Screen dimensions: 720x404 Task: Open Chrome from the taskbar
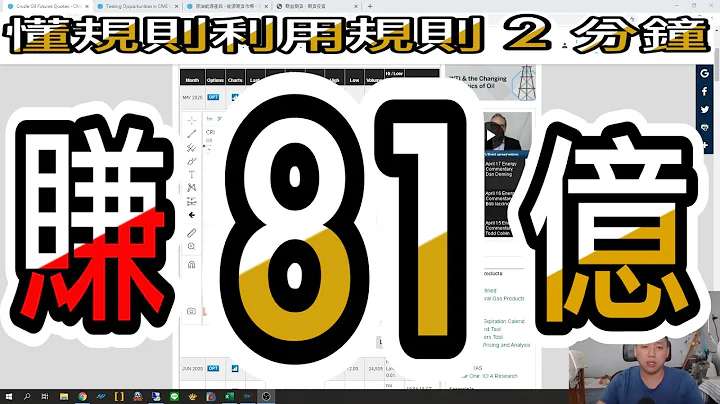click(82, 396)
